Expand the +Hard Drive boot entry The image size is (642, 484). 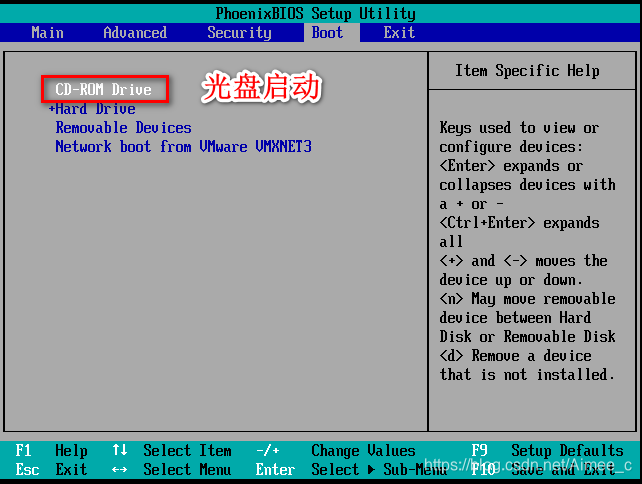tap(92, 109)
